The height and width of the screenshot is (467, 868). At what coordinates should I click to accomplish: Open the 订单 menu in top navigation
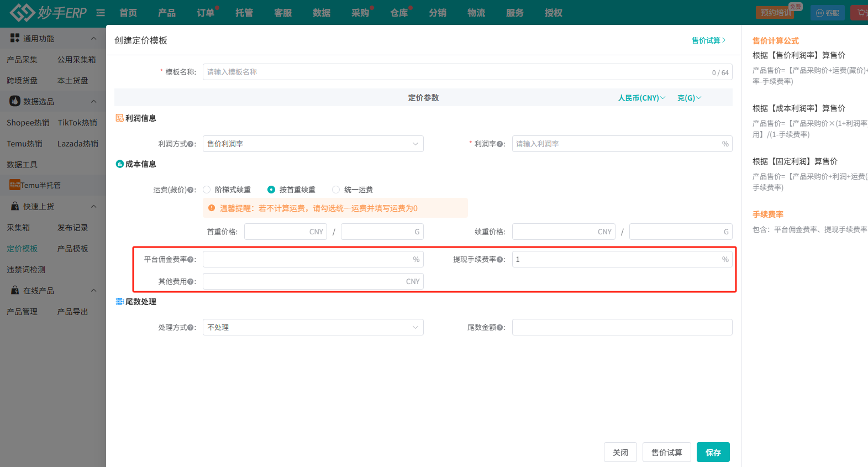(x=206, y=13)
